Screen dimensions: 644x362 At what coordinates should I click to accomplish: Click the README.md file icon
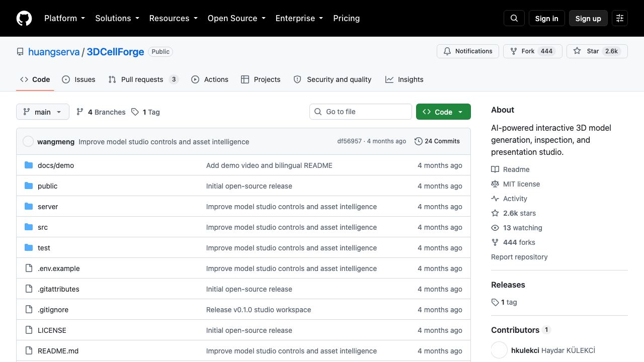click(x=29, y=351)
